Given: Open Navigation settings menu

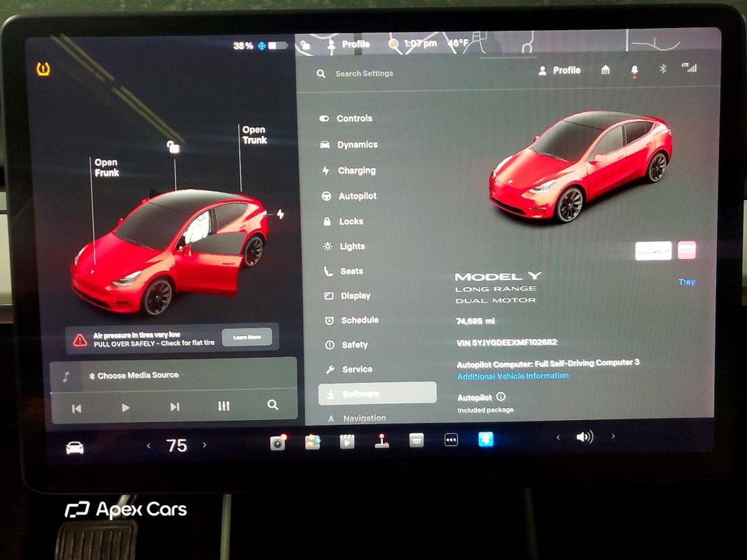Looking at the screenshot, I should coord(357,418).
